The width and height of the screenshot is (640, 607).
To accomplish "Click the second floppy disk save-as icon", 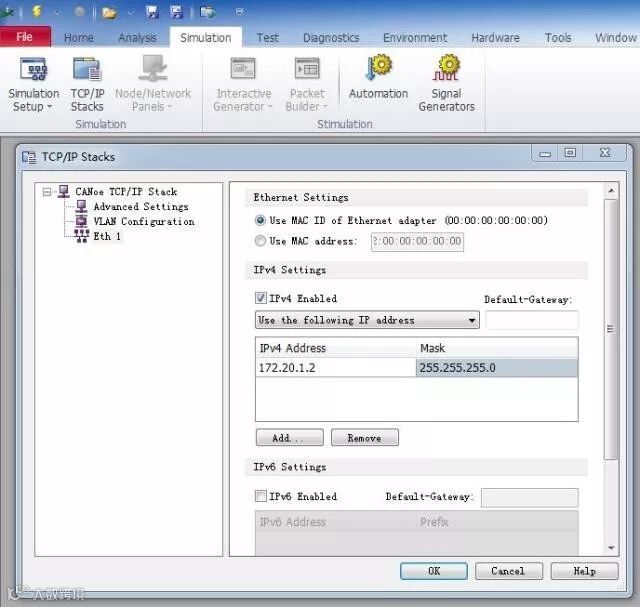I will (176, 12).
